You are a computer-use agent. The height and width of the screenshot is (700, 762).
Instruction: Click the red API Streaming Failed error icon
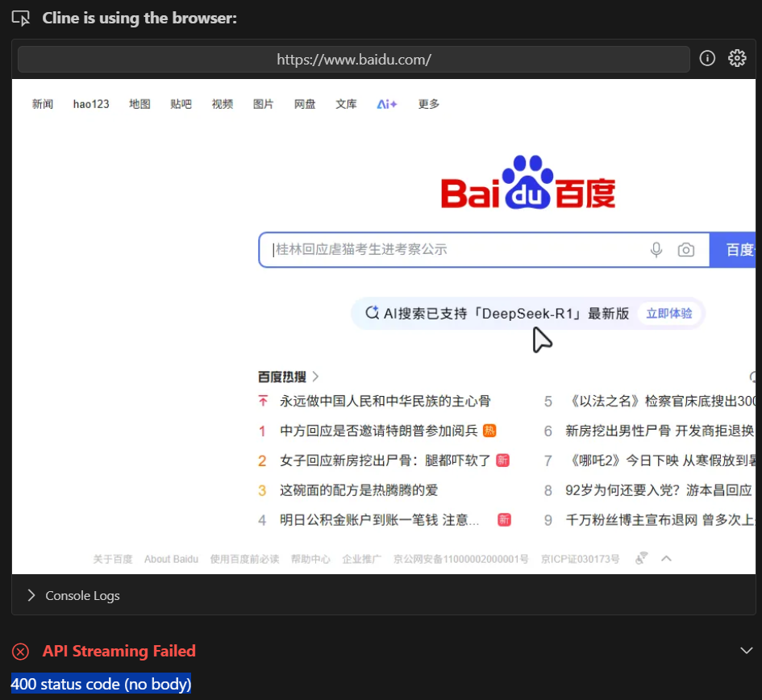pos(20,652)
